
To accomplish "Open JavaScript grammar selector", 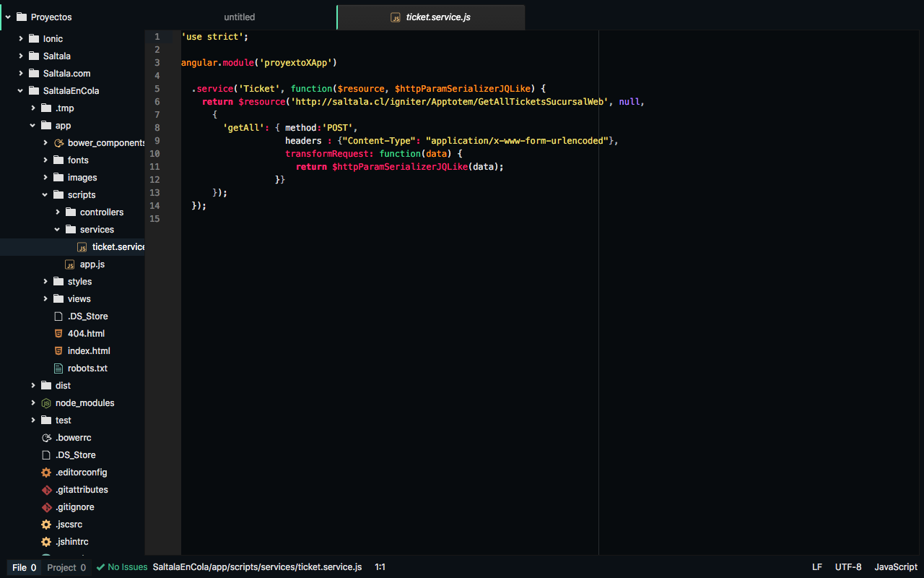I will coord(896,567).
